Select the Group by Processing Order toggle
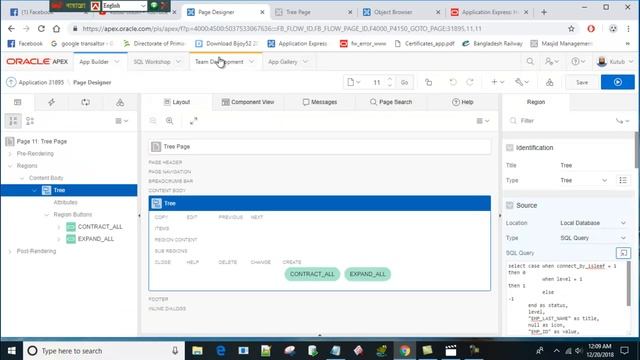 [13, 121]
